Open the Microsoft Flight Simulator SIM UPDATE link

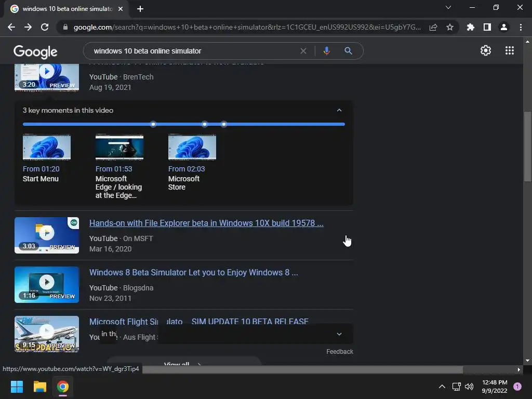click(x=199, y=322)
